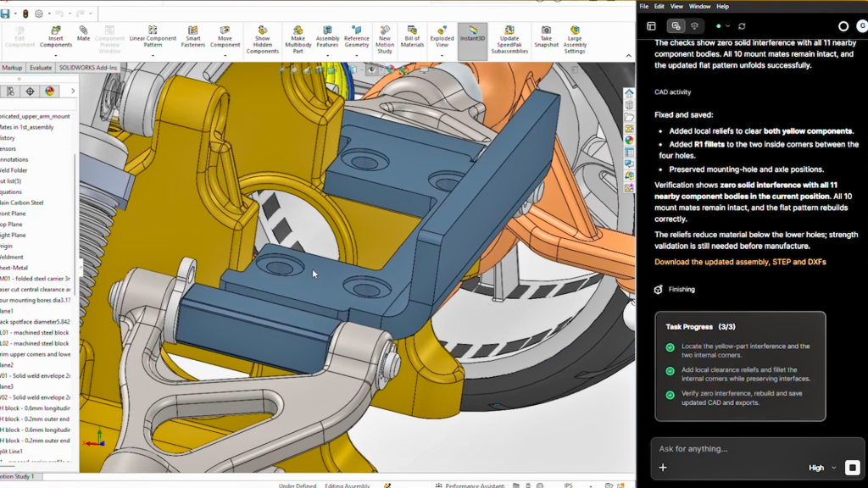The image size is (868, 488).
Task: Open File menu in chat window
Action: click(644, 7)
